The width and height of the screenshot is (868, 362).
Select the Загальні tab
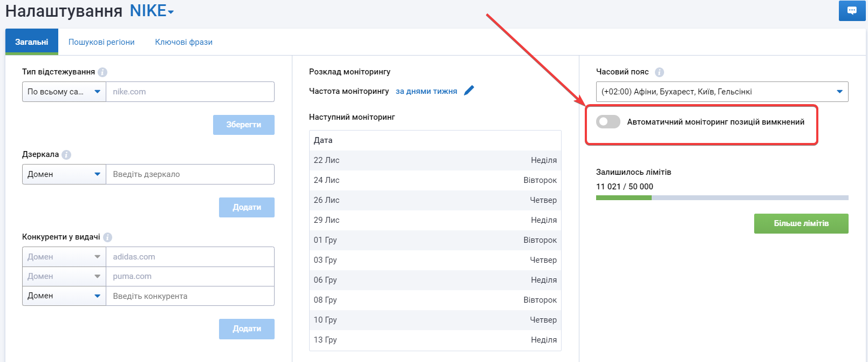(x=32, y=42)
